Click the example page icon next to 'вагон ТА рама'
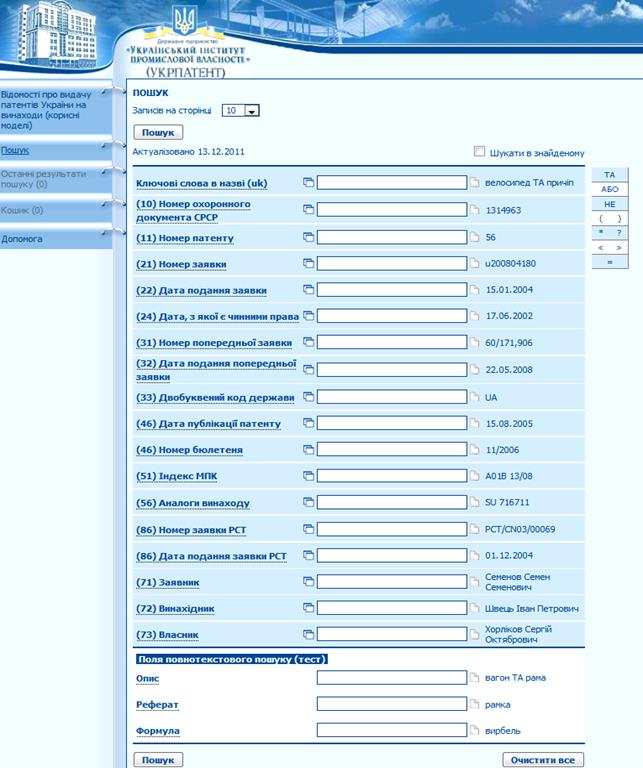643x768 pixels. (475, 678)
